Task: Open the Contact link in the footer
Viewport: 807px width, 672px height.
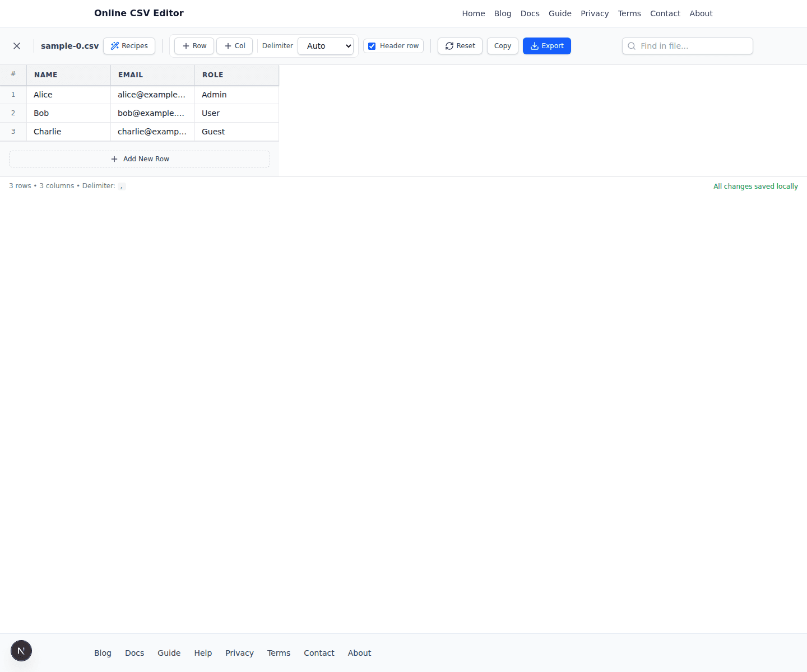Action: [x=319, y=653]
